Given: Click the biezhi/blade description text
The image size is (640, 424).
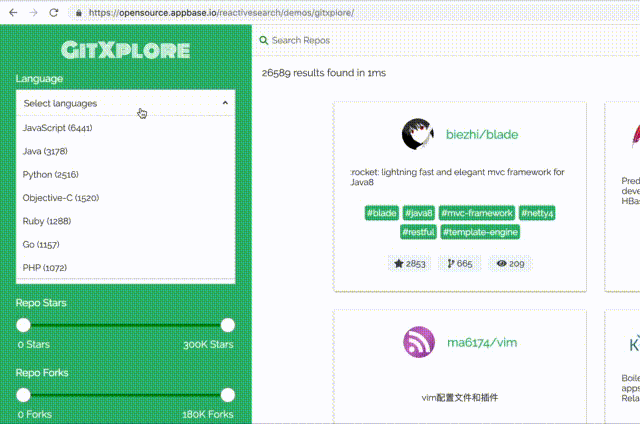Looking at the screenshot, I should tap(457, 177).
